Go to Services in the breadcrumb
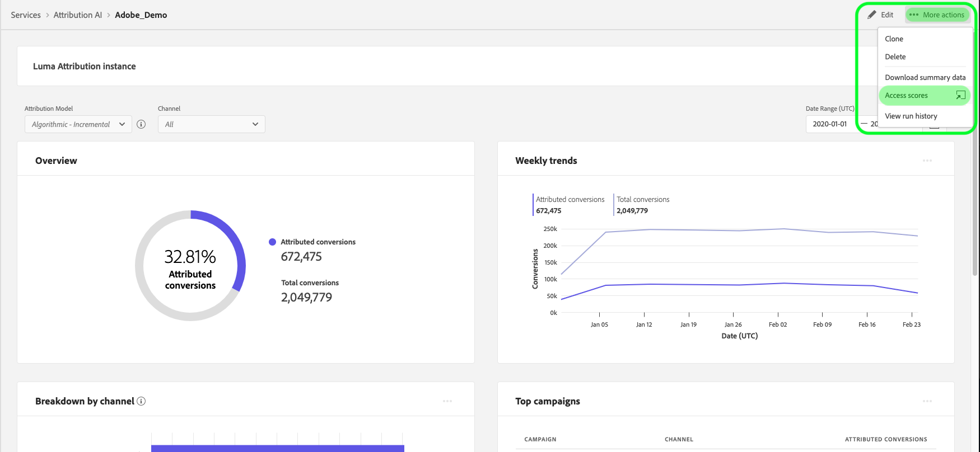The height and width of the screenshot is (452, 980). pyautogui.click(x=26, y=15)
